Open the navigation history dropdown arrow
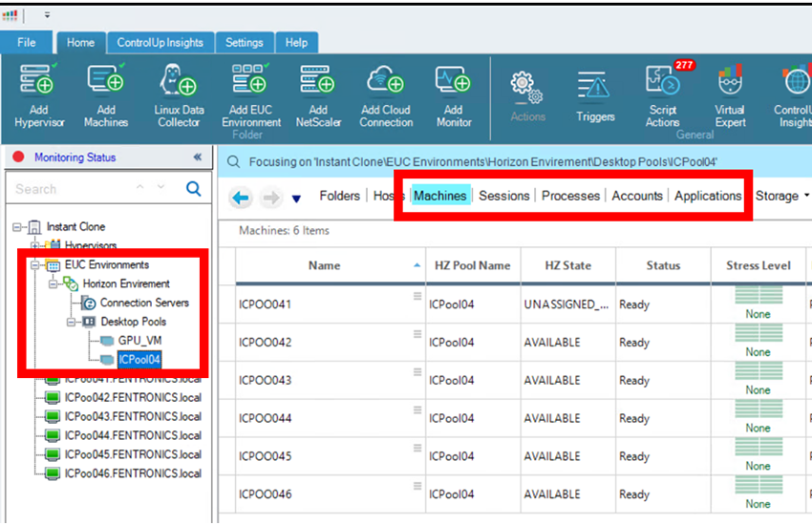Image resolution: width=812 pixels, height=524 pixels. 296,199
